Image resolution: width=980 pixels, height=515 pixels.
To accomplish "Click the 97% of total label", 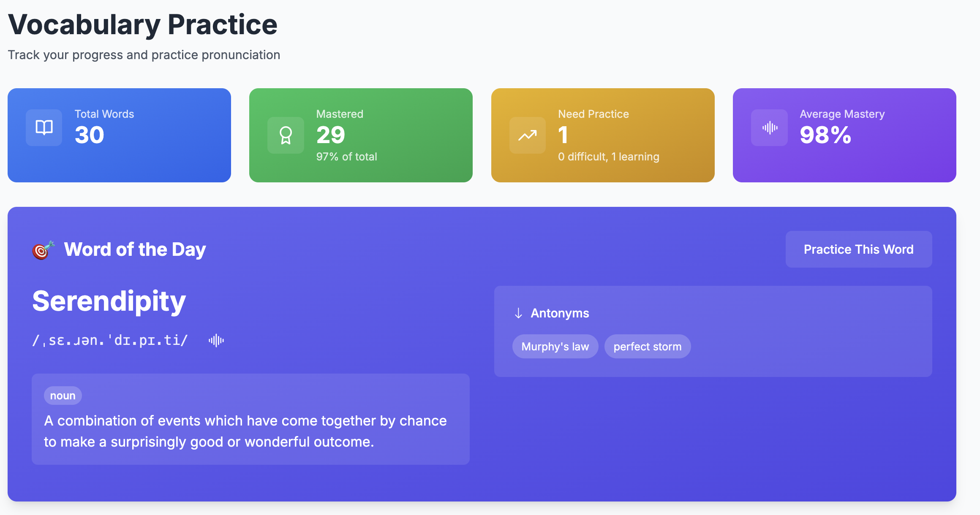I will click(x=346, y=157).
